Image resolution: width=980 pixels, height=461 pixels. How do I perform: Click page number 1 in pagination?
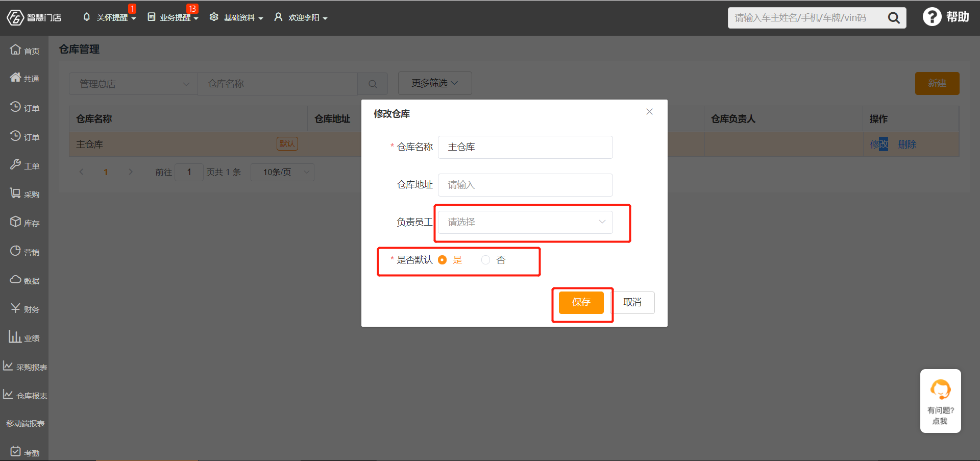point(106,172)
